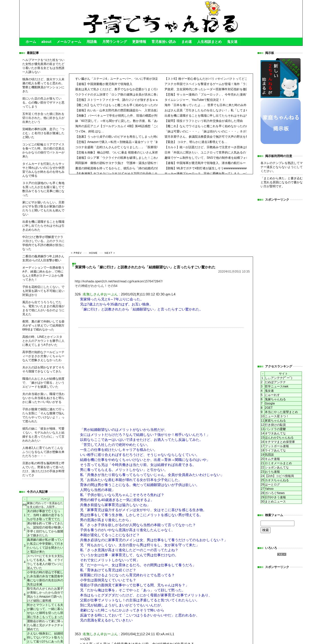Open 【ストⅥ】格ゲー初心者 headline
This screenshot has height=644, width=322.
(x=206, y=79)
